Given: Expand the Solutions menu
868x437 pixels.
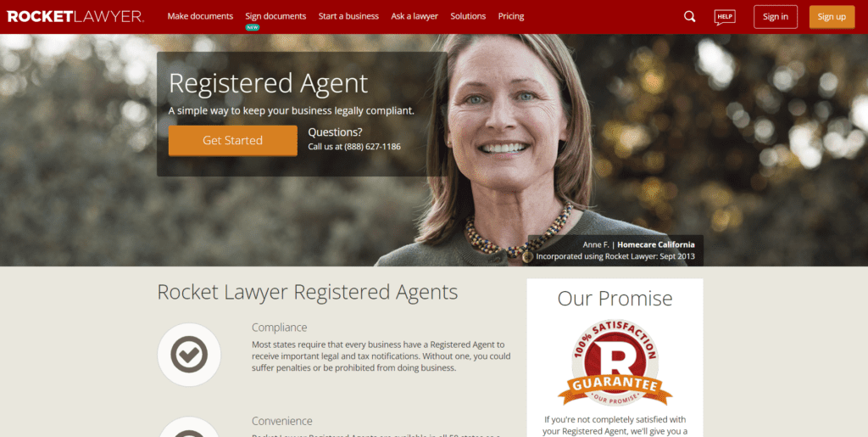Looking at the screenshot, I should click(x=468, y=17).
